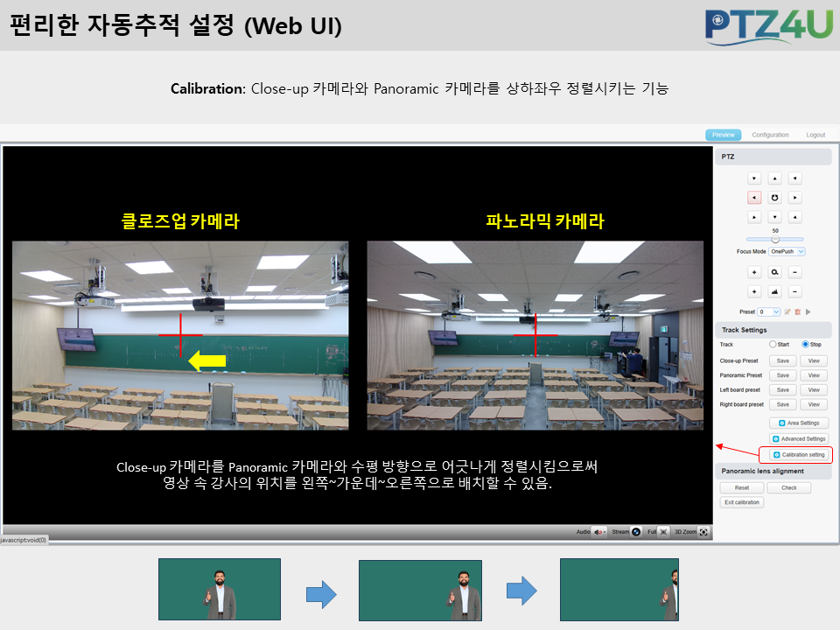Click the Stream icon
This screenshot has height=630, width=840.
[636, 532]
